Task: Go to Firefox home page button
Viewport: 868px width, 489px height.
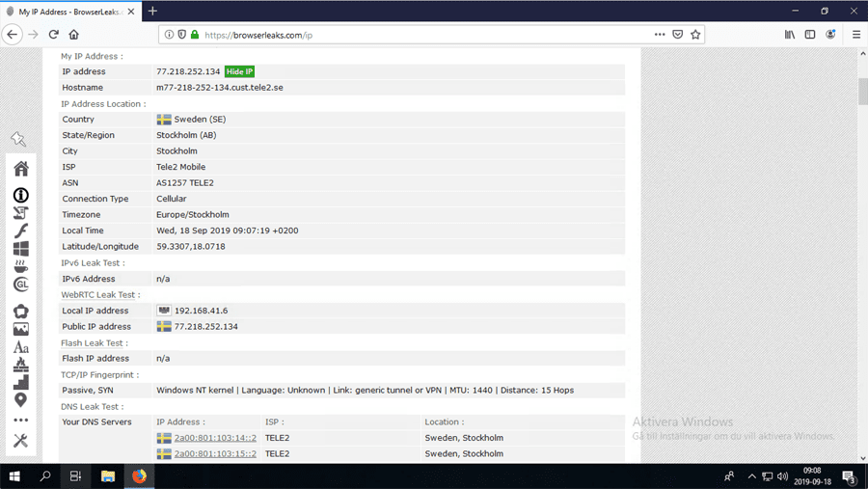Action: point(73,35)
